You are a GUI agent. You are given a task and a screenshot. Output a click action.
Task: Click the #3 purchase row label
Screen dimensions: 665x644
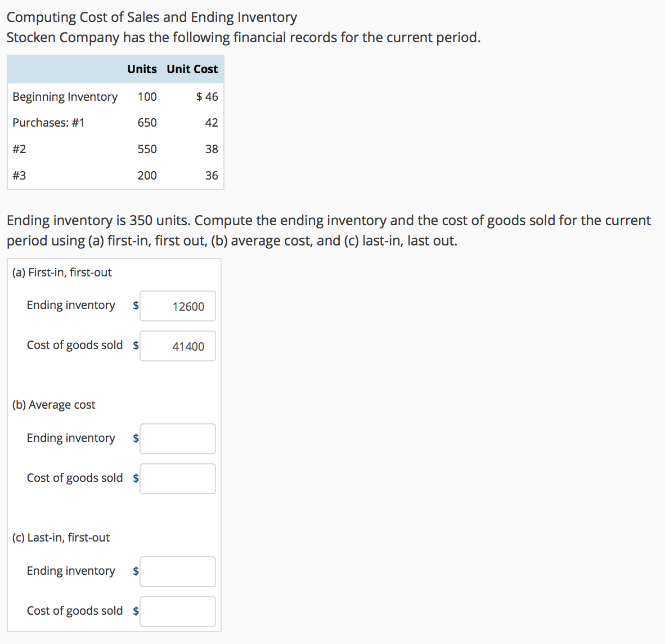[x=19, y=176]
